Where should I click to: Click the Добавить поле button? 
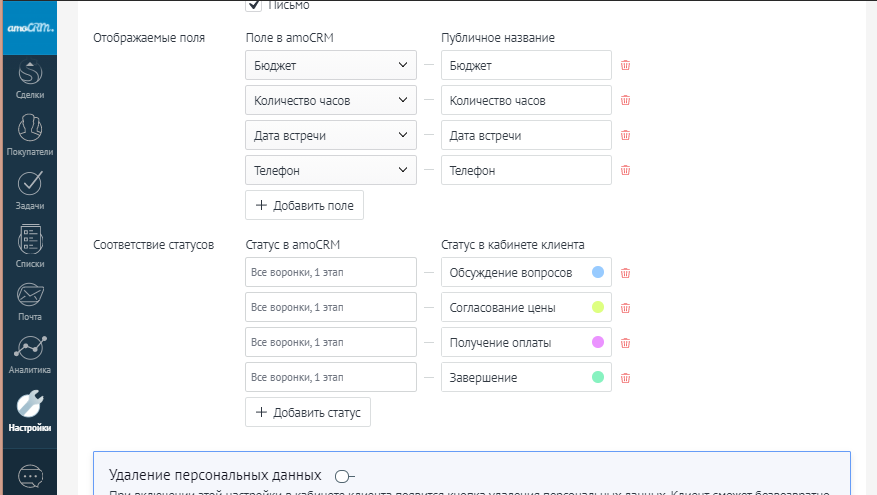coord(305,205)
